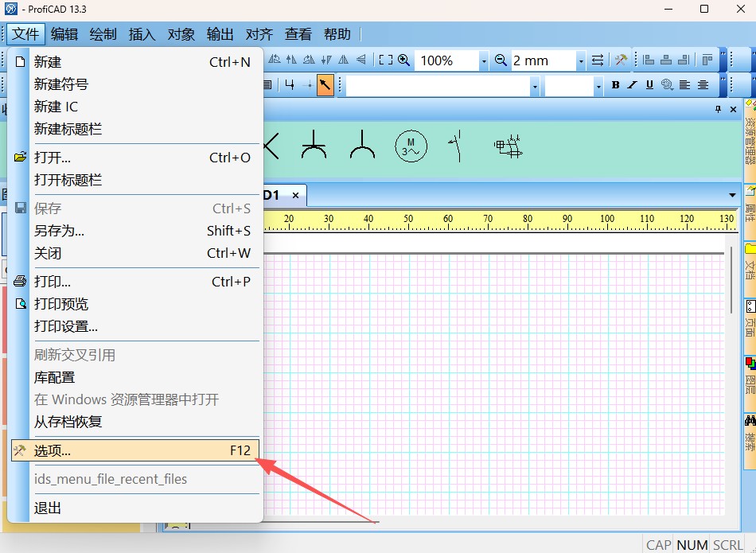The image size is (756, 553).
Task: Open the 编辑 menu in menu bar
Action: 64,34
